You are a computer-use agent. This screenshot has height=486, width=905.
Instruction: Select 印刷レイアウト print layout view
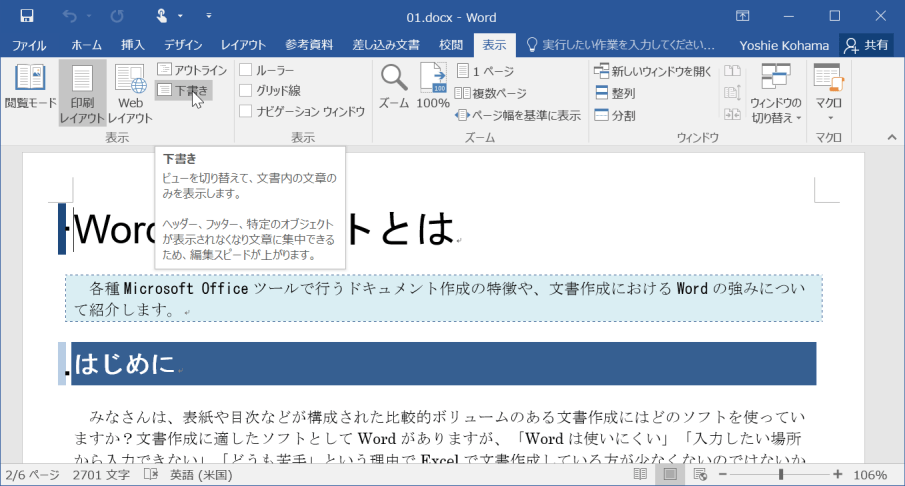82,94
